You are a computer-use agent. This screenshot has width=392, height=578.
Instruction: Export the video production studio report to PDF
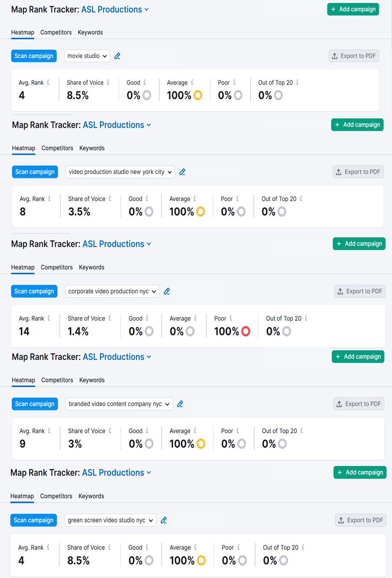point(358,172)
